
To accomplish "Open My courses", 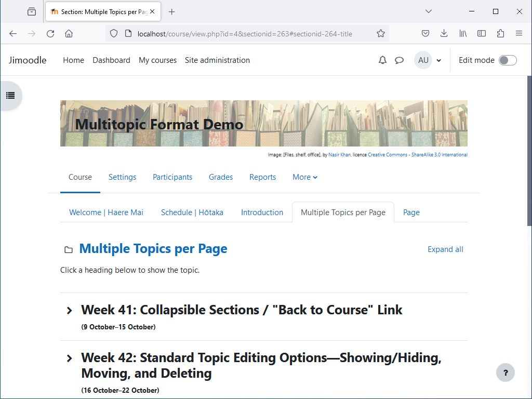I will 157,60.
